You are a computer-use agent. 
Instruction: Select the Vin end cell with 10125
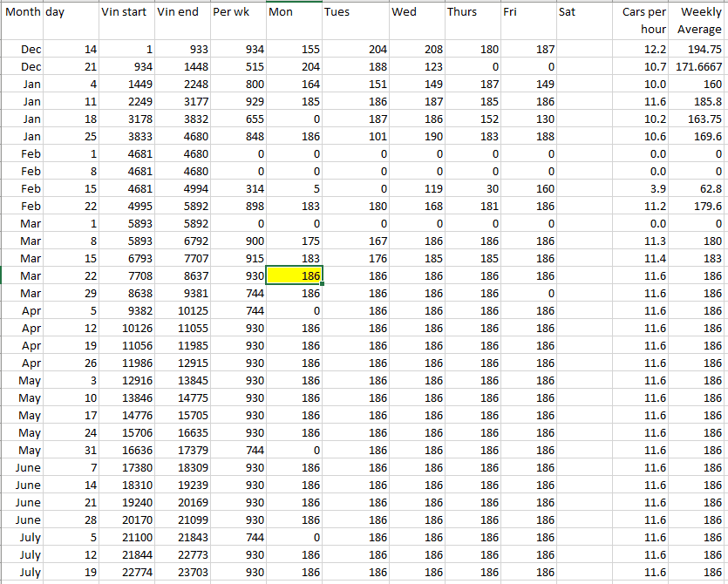pyautogui.click(x=182, y=310)
